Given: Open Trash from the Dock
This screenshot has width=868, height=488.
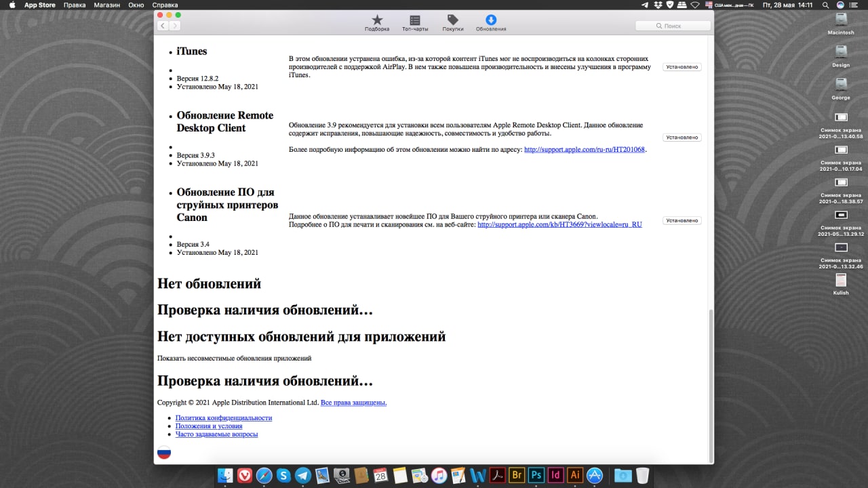Looking at the screenshot, I should [x=642, y=475].
